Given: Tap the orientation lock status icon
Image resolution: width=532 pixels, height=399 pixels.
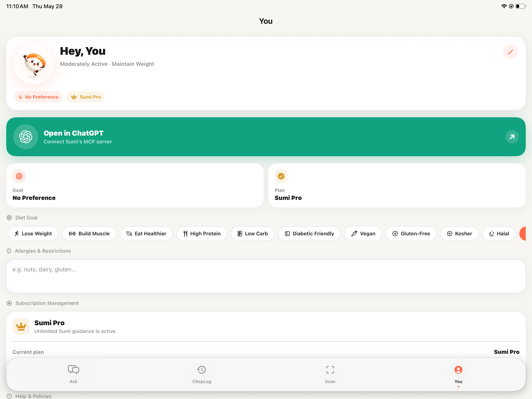Looking at the screenshot, I should (511, 6).
